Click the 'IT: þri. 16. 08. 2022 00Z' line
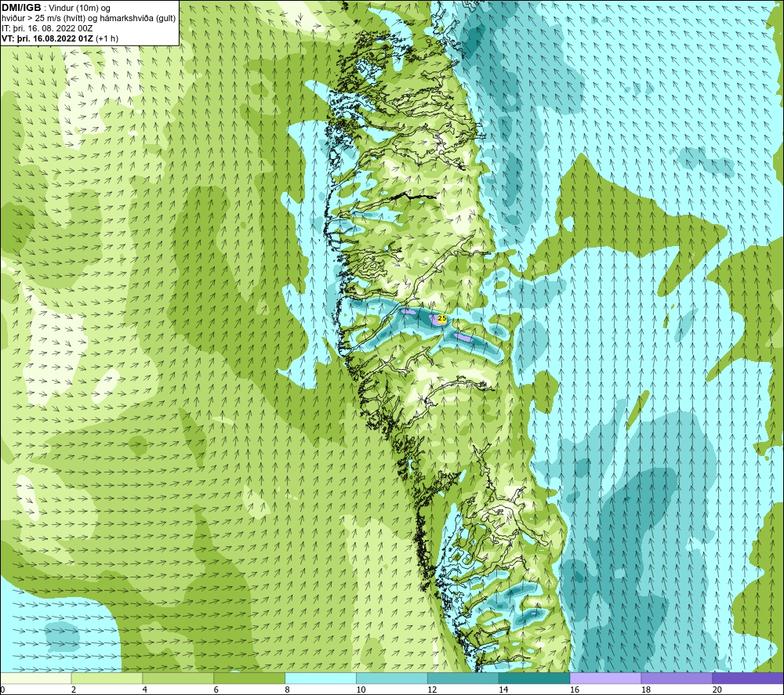Image resolution: width=784 pixels, height=695 pixels. (x=47, y=28)
